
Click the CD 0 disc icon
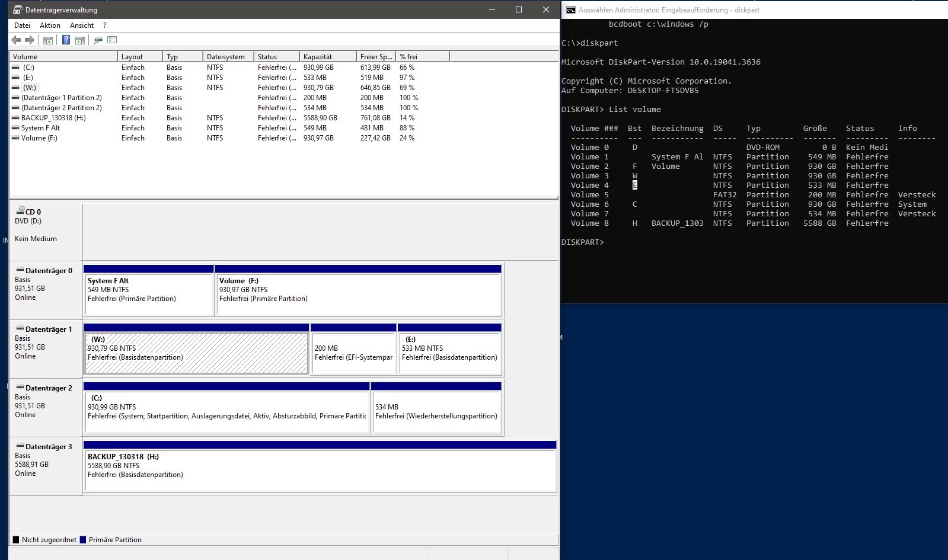coord(20,210)
